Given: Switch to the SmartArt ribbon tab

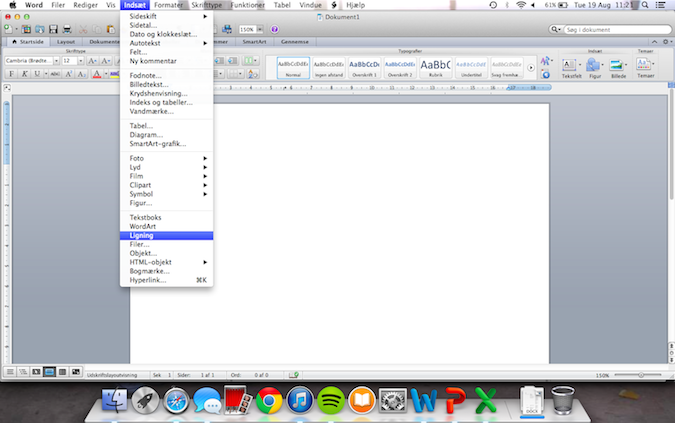Looking at the screenshot, I should pos(254,42).
